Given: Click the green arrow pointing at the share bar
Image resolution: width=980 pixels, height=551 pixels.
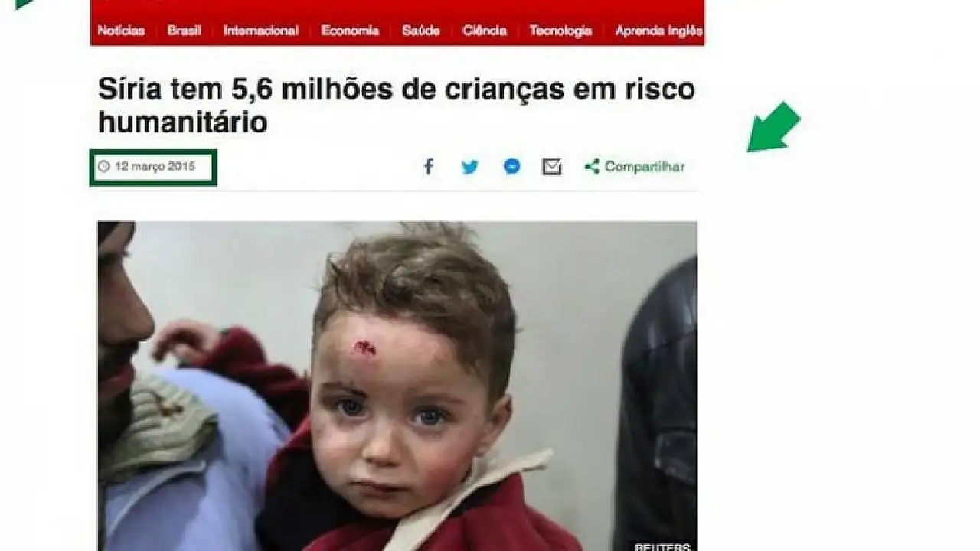Looking at the screenshot, I should (773, 127).
